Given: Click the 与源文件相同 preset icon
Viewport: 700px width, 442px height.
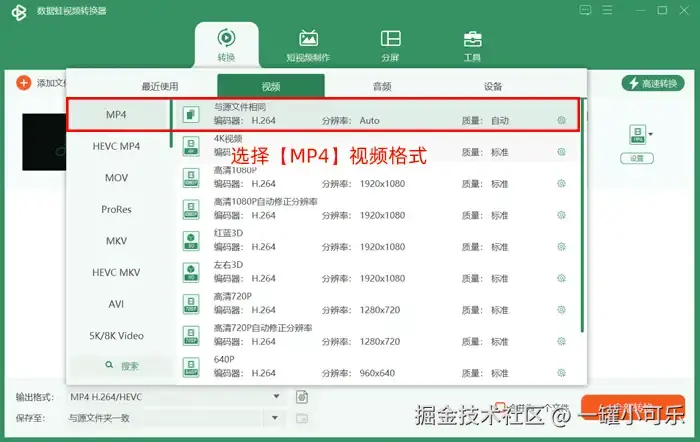Looking at the screenshot, I should click(191, 114).
